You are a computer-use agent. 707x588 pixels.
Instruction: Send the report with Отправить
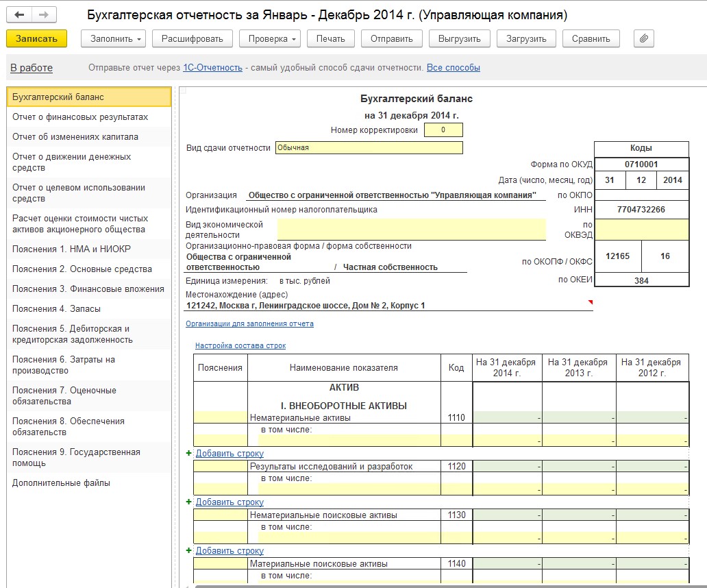coord(391,39)
